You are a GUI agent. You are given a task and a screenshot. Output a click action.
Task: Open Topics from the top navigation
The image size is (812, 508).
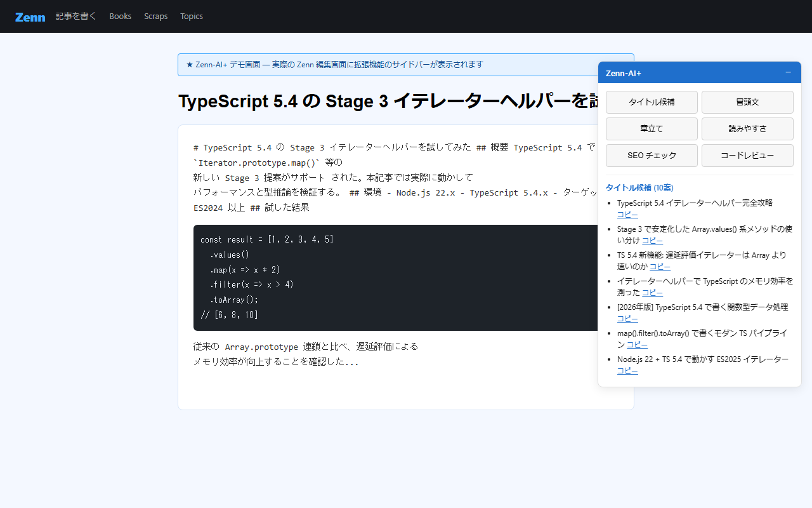192,17
